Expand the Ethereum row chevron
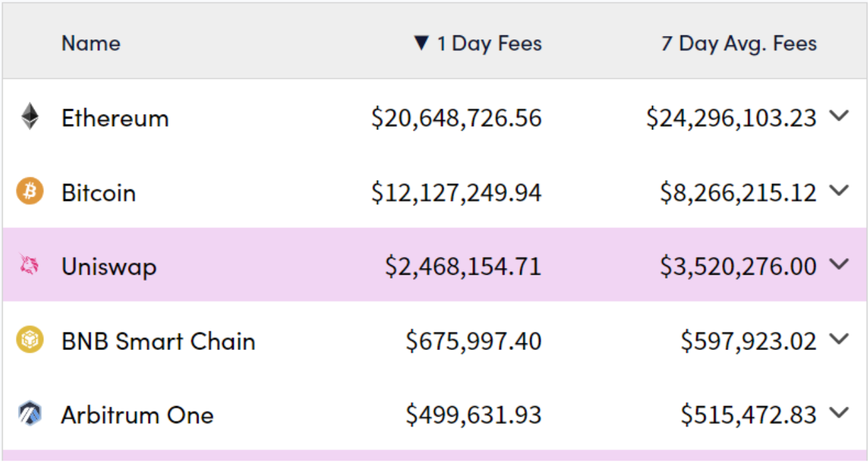Screen dimensions: 868x462 tap(839, 116)
